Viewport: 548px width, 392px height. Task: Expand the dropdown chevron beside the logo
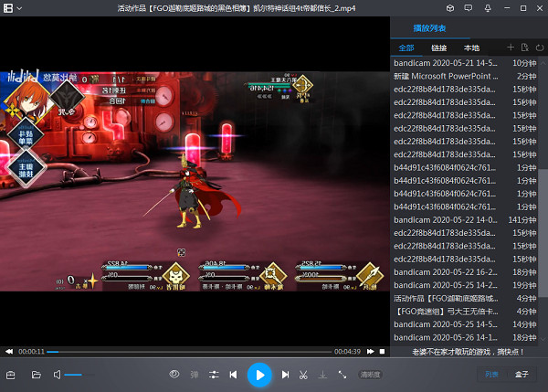click(x=19, y=8)
